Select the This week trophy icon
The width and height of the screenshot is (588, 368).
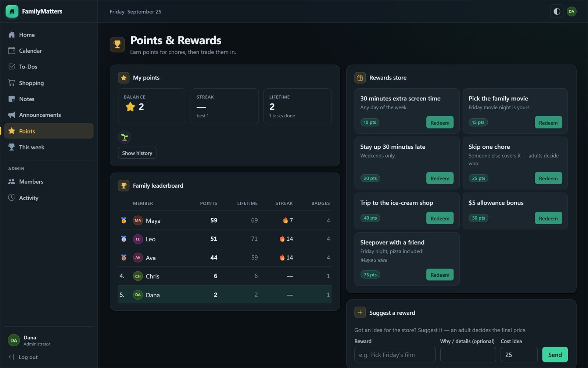[x=12, y=147]
